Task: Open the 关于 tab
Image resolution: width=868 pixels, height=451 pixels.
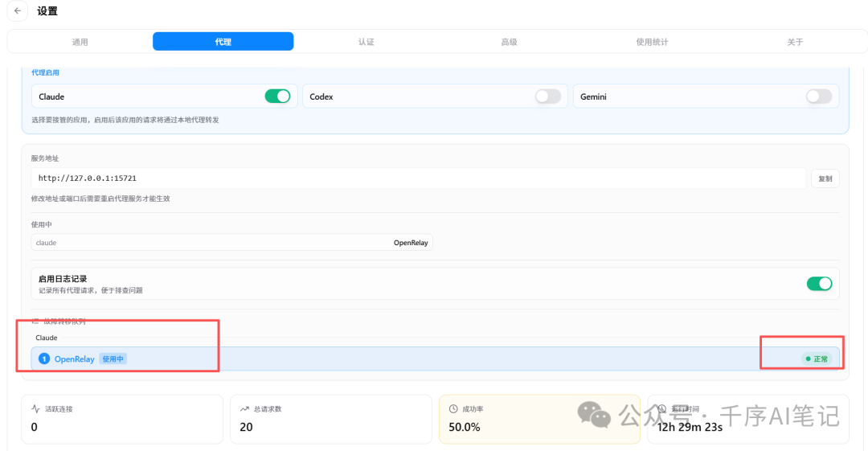Action: (x=795, y=42)
